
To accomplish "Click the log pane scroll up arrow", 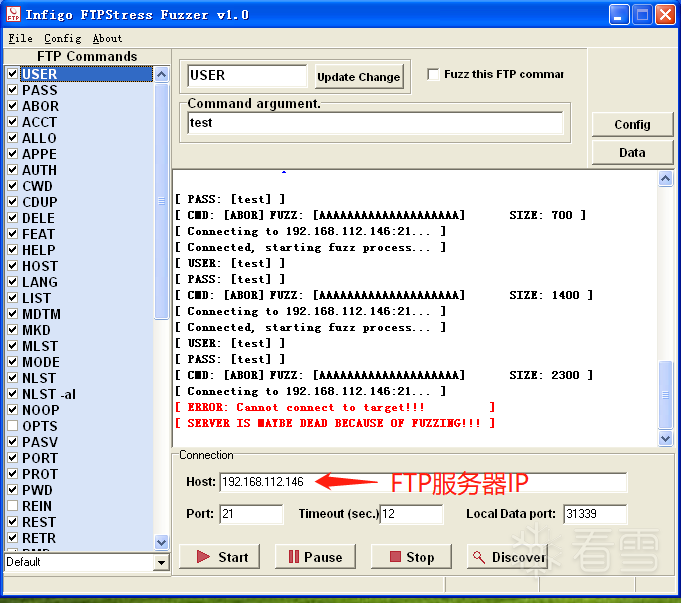I will point(665,179).
